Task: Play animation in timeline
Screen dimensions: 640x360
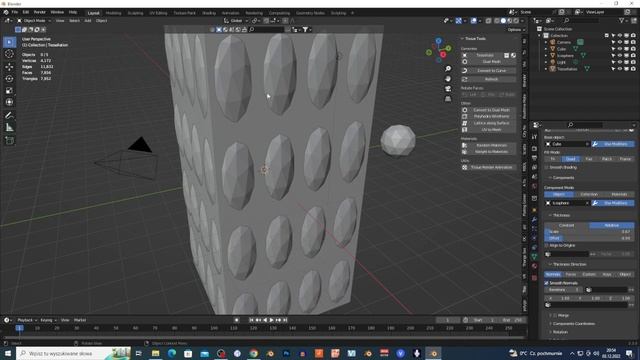Action: pos(271,320)
